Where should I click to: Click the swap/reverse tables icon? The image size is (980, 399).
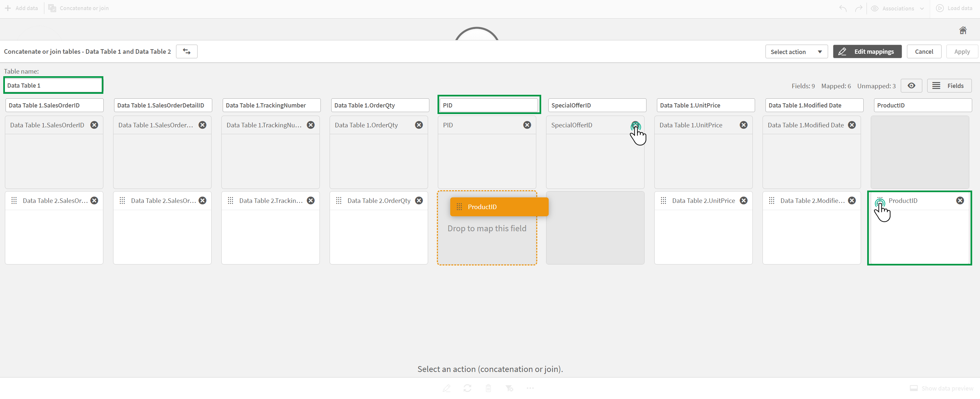[x=187, y=52]
